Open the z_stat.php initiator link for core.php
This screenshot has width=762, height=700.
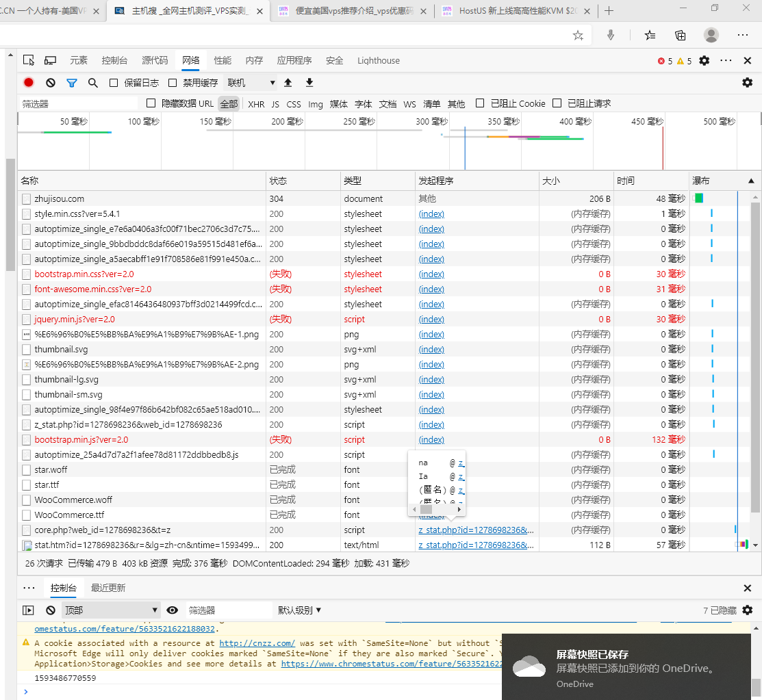click(477, 530)
